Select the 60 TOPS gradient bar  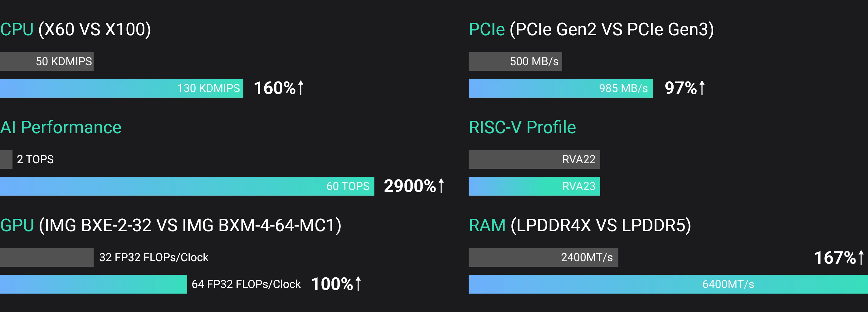[x=187, y=186]
